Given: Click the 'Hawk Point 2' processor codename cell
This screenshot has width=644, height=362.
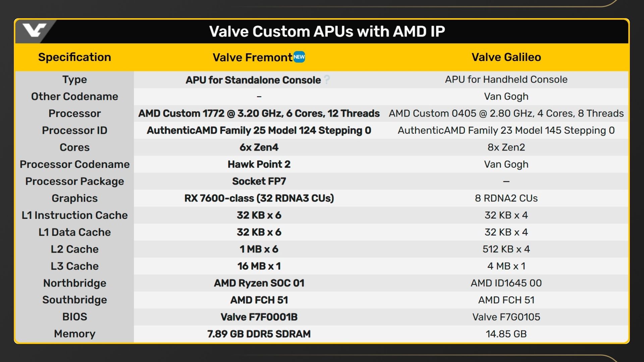Looking at the screenshot, I should [259, 164].
